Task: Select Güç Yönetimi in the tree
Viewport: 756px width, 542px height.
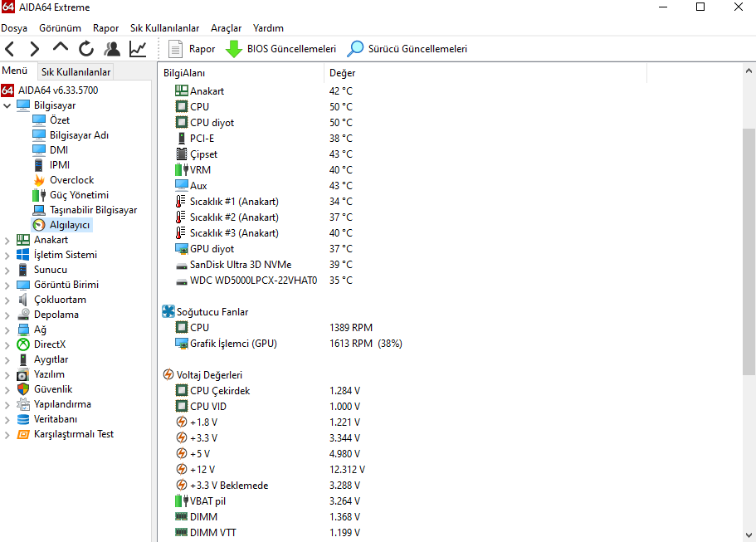Action: [x=79, y=195]
